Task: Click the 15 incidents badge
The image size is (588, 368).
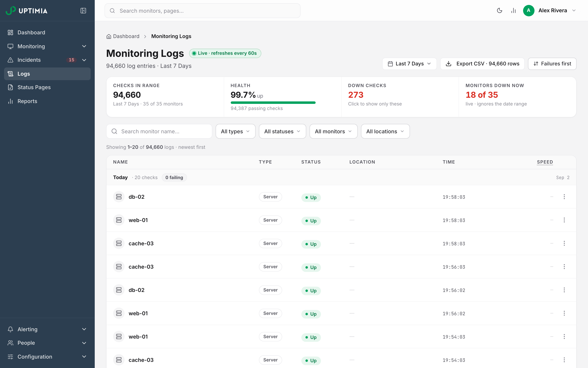Action: [71, 60]
